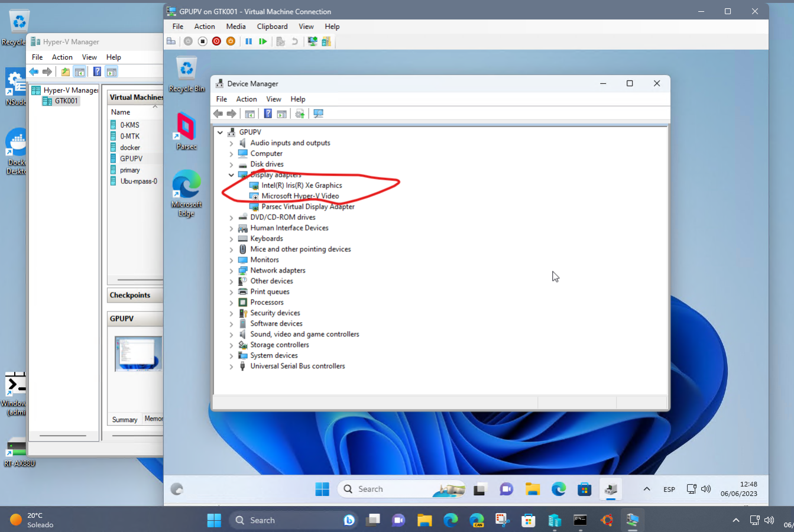Open the File menu in VM Connection window
794x532 pixels.
coord(178,27)
